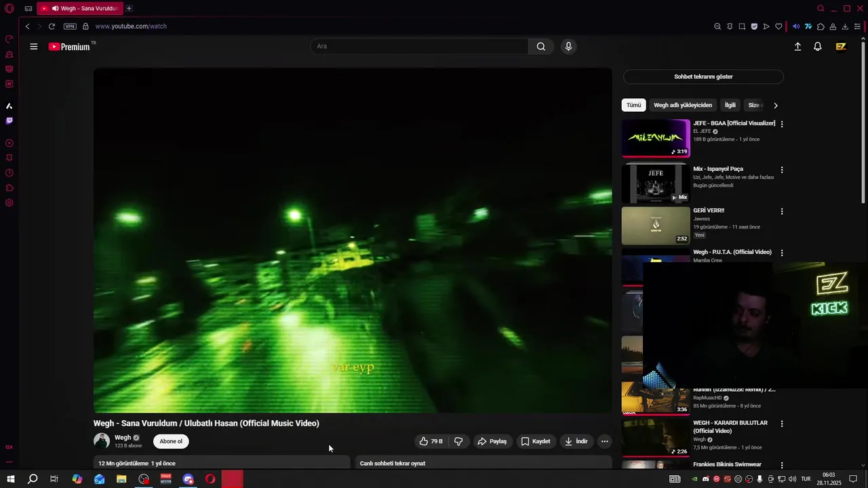This screenshot has height=488, width=868.
Task: Open the extensions cube icon
Action: click(821, 26)
